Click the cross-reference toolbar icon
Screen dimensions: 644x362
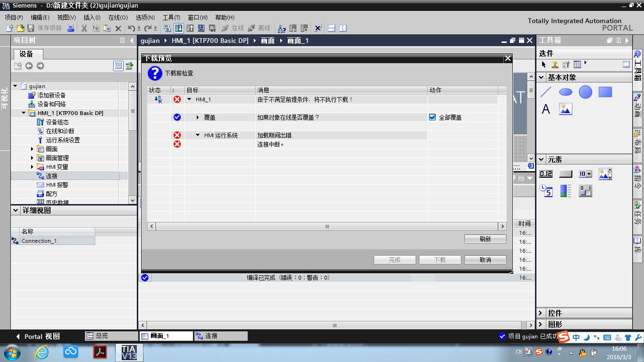pyautogui.click(x=318, y=28)
